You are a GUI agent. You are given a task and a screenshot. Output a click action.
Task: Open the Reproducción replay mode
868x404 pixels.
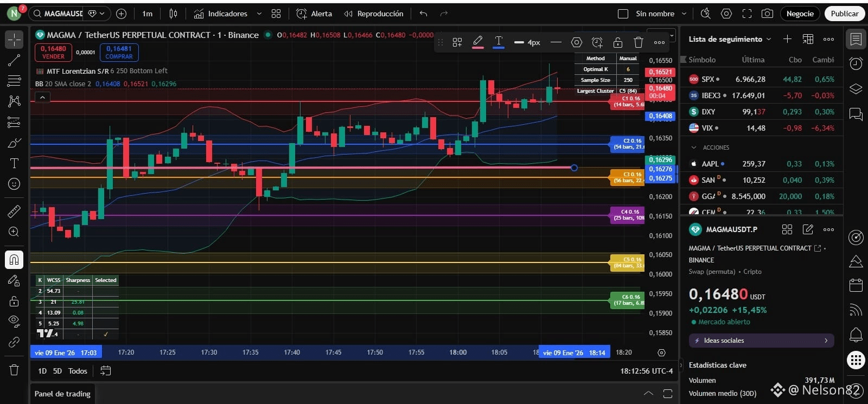tap(374, 14)
